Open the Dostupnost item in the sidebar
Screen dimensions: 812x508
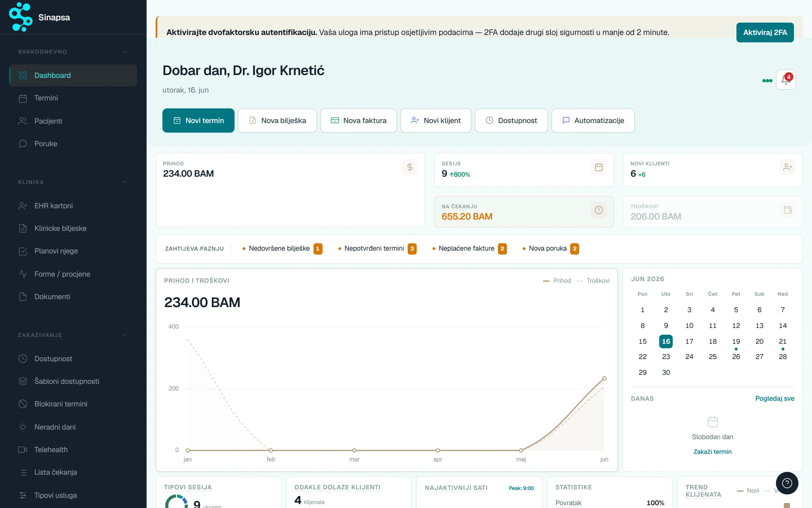(x=73, y=358)
